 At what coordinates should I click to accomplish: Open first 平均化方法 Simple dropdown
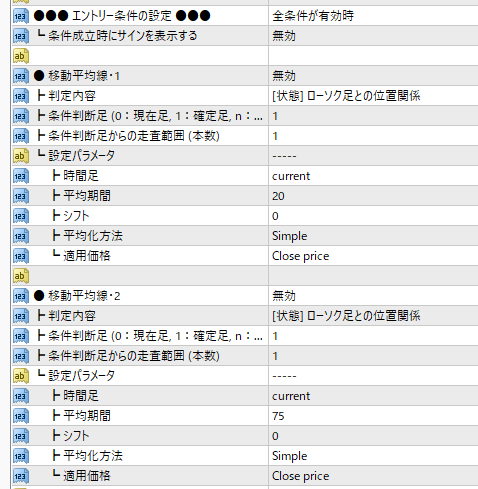pyautogui.click(x=373, y=236)
